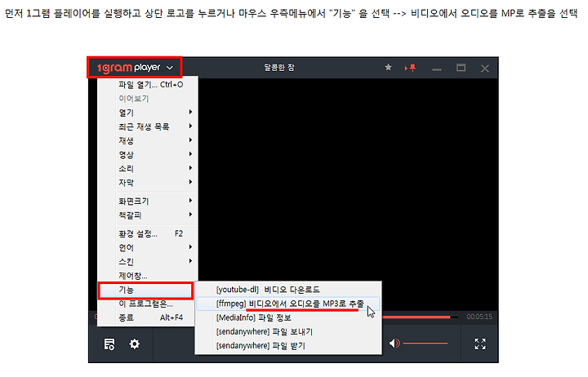Expand the 자막 submenu
Viewport: 588px width, 377px height.
(x=148, y=183)
